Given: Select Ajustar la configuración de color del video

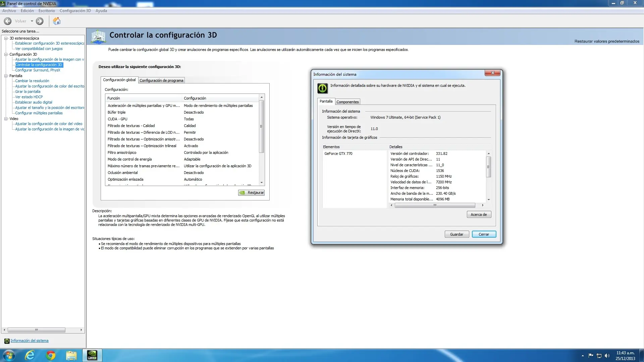Looking at the screenshot, I should point(49,124).
